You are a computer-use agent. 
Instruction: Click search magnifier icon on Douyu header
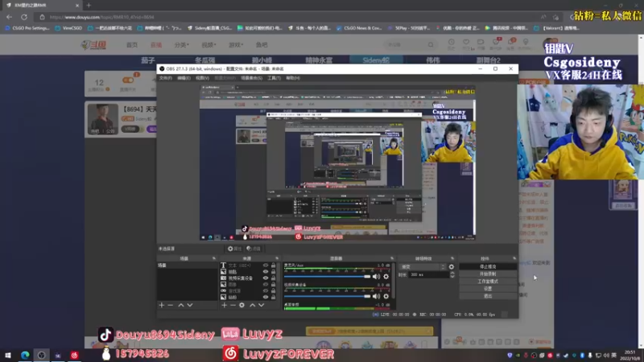coord(431,45)
